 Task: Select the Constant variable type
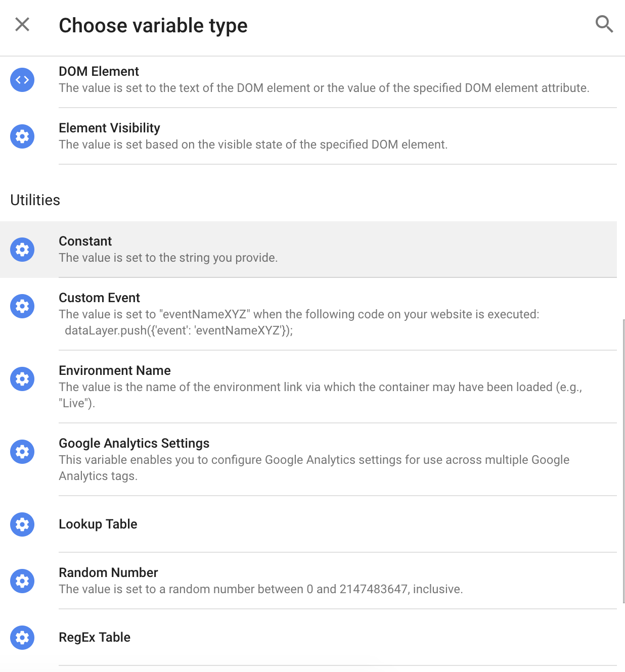click(x=85, y=242)
